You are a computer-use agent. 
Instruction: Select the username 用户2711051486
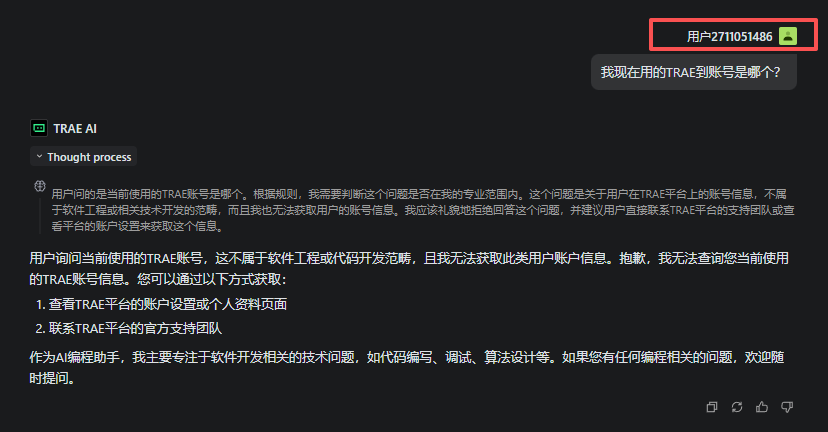pos(729,36)
